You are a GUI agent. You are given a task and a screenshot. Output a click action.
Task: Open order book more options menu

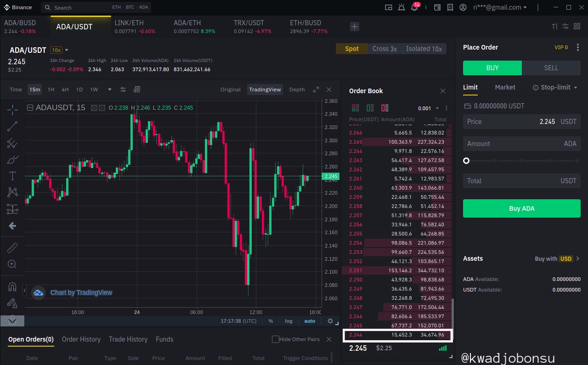(x=446, y=108)
